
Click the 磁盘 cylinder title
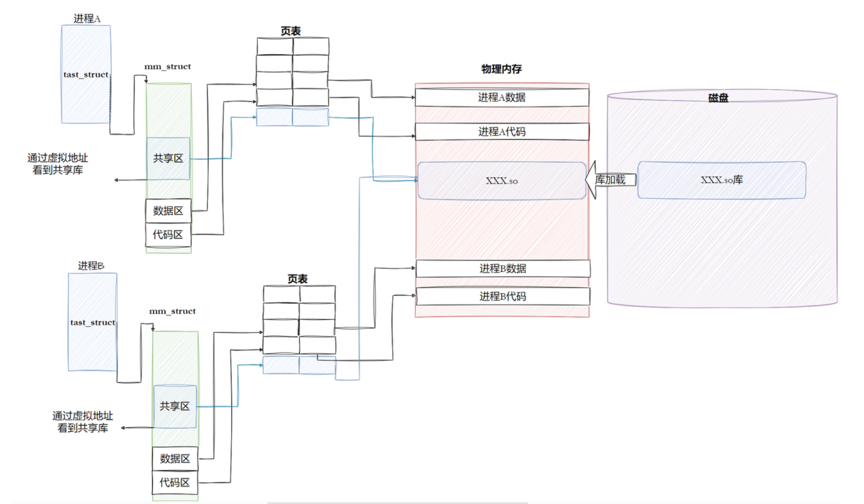point(718,98)
